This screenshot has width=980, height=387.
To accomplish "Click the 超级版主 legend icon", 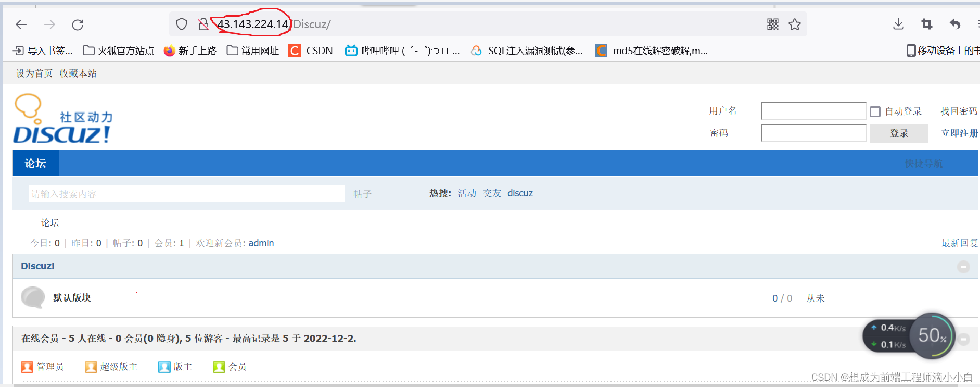I will [91, 367].
